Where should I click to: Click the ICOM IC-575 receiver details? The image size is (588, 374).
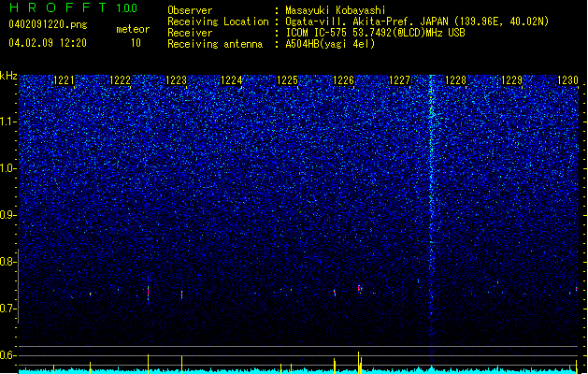375,33
